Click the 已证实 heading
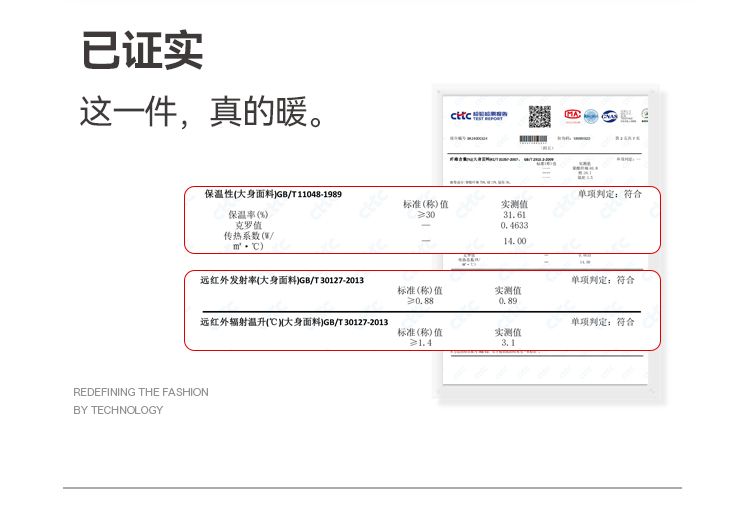The height and width of the screenshot is (505, 750). click(x=141, y=50)
